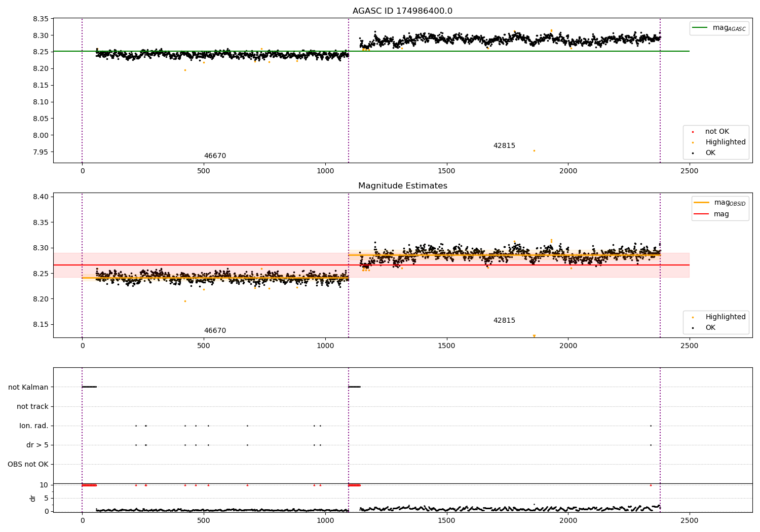Click the 'Magnitude Estimates' plot title
Screen dimensions: 760x532
[402, 186]
